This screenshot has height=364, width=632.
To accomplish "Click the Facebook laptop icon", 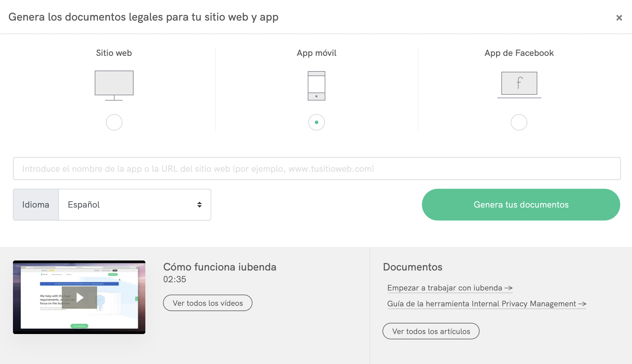I will click(x=519, y=84).
